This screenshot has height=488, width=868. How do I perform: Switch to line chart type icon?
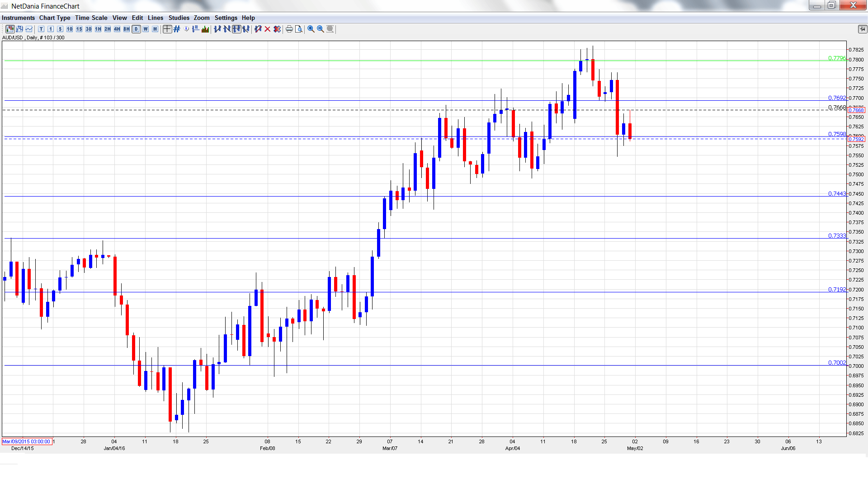(x=29, y=29)
